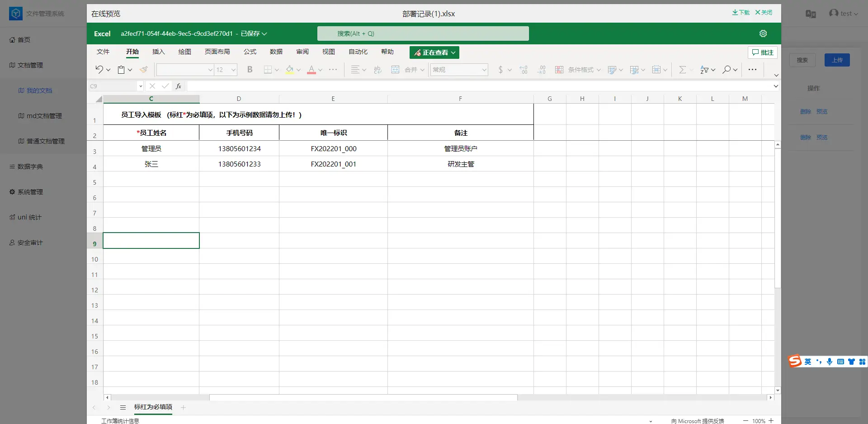
Task: Switch the 正在查看 viewing mode button
Action: click(x=434, y=52)
